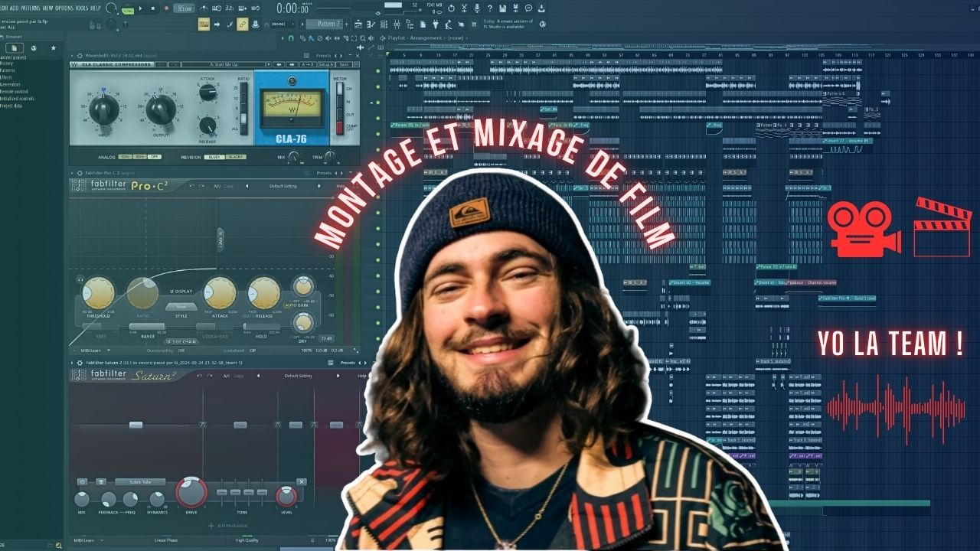The height and width of the screenshot is (551, 980).
Task: Open the Pro-C 2 plugin options gear
Action: (80, 173)
